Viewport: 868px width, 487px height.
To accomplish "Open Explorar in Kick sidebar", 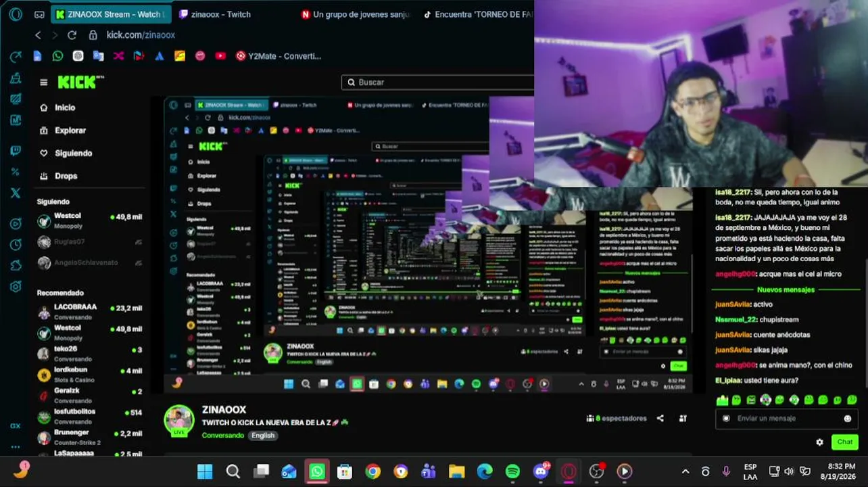I will (x=62, y=131).
